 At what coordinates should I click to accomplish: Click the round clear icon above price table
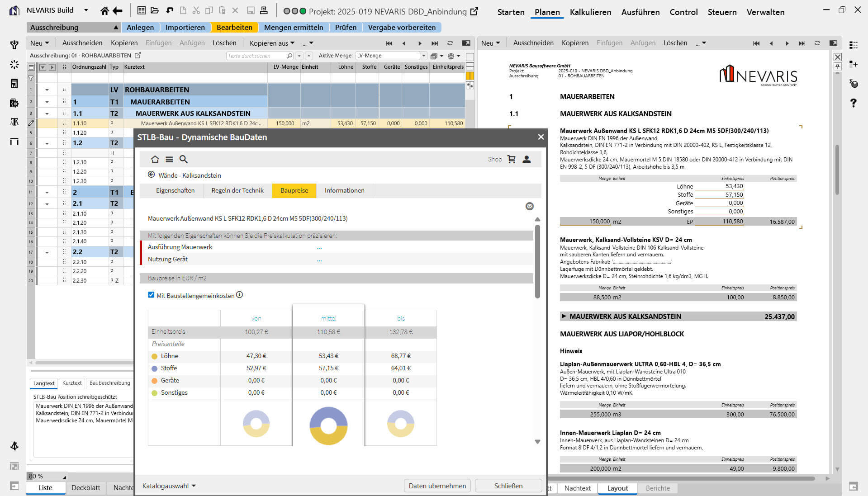pyautogui.click(x=530, y=206)
